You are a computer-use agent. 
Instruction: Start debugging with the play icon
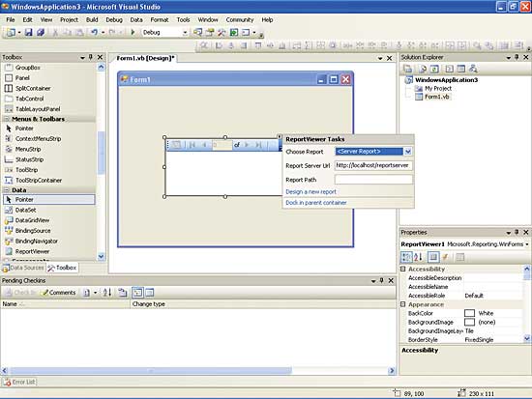coord(133,32)
